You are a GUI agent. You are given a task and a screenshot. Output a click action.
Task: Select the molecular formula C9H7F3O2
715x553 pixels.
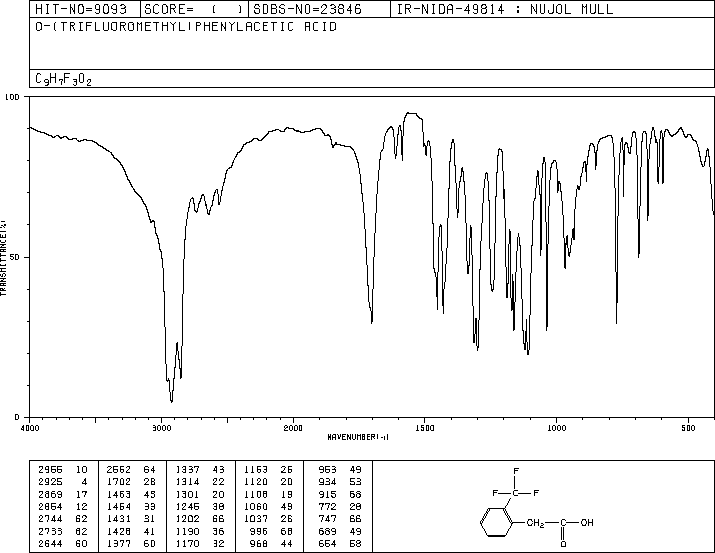[x=63, y=79]
